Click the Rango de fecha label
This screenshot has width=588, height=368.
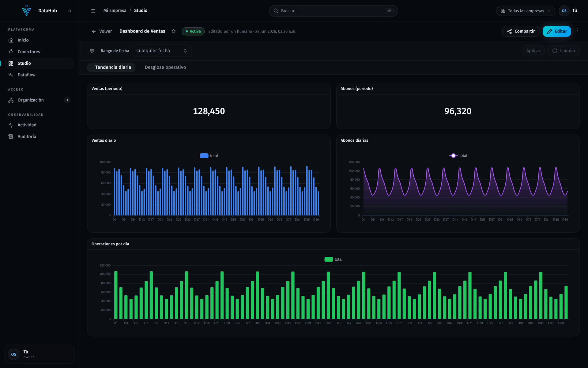(x=115, y=51)
